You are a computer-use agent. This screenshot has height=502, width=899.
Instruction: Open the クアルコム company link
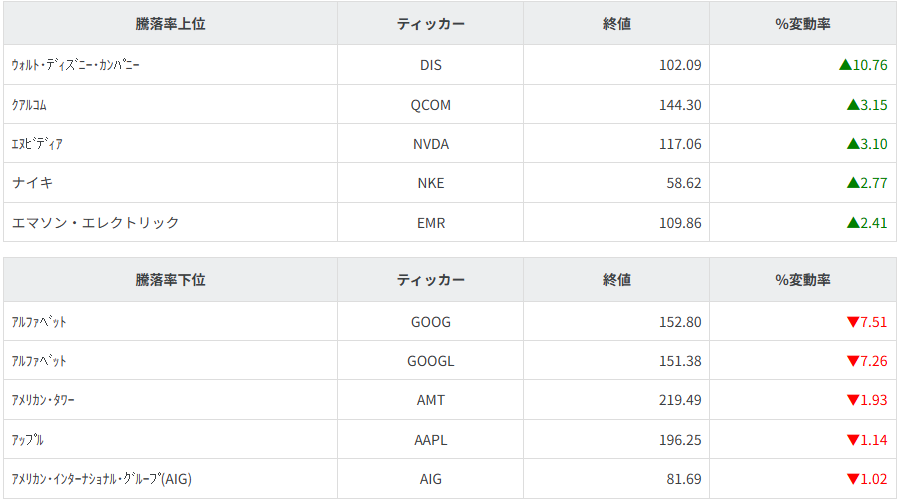point(29,104)
